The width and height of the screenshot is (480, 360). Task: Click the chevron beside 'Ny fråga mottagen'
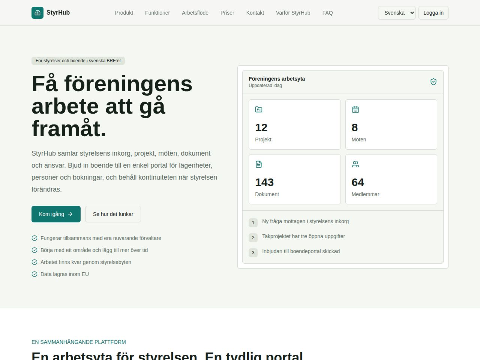tap(253, 222)
